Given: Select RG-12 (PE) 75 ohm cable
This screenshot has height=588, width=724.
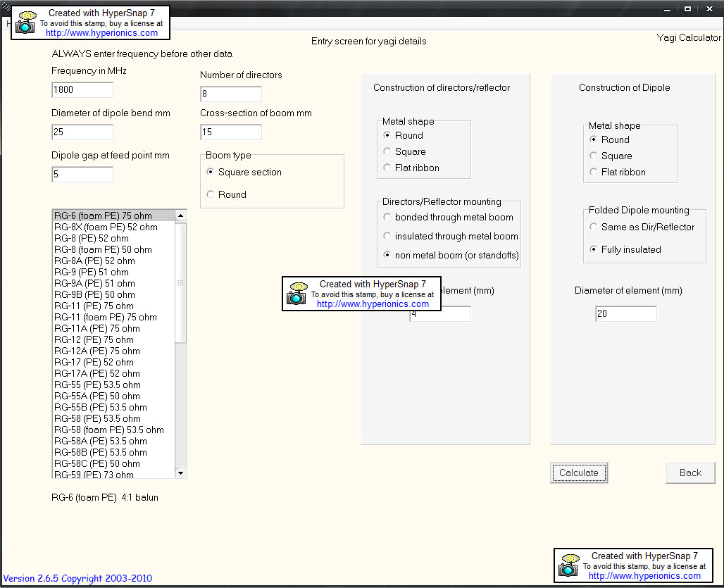Looking at the screenshot, I should click(x=113, y=339).
